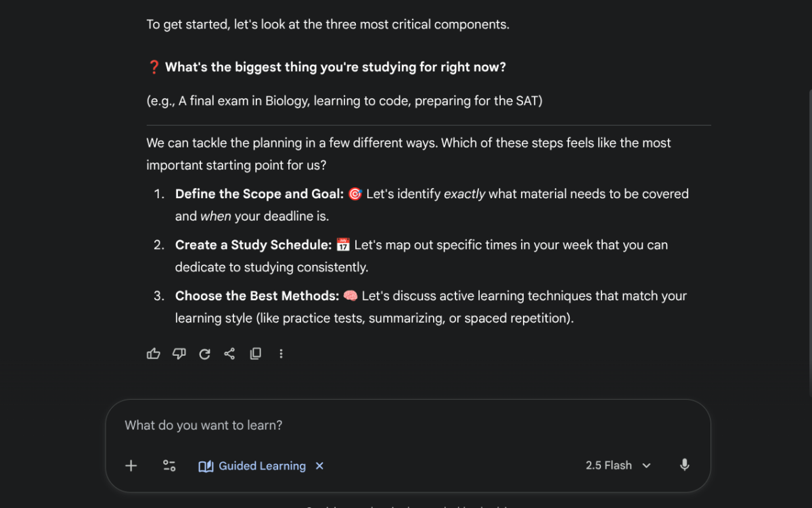This screenshot has height=508, width=812.
Task: Dislike the response with thumbs down
Action: pos(179,353)
